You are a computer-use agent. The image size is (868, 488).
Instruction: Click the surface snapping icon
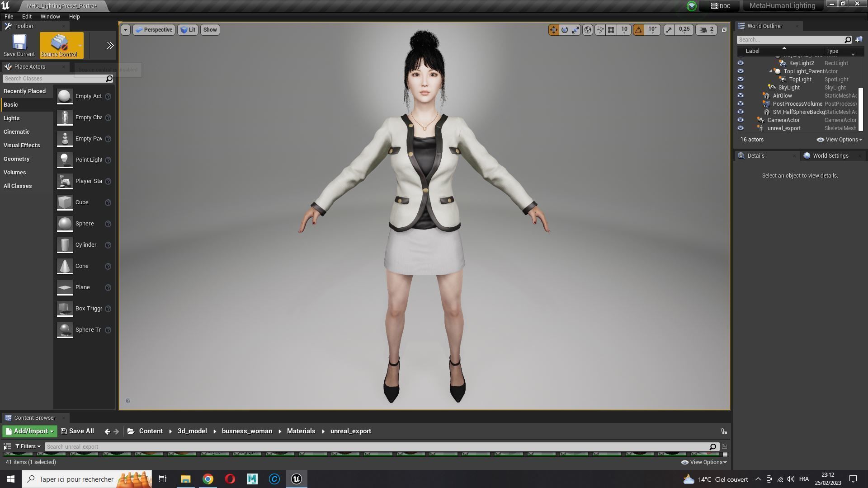pos(600,30)
